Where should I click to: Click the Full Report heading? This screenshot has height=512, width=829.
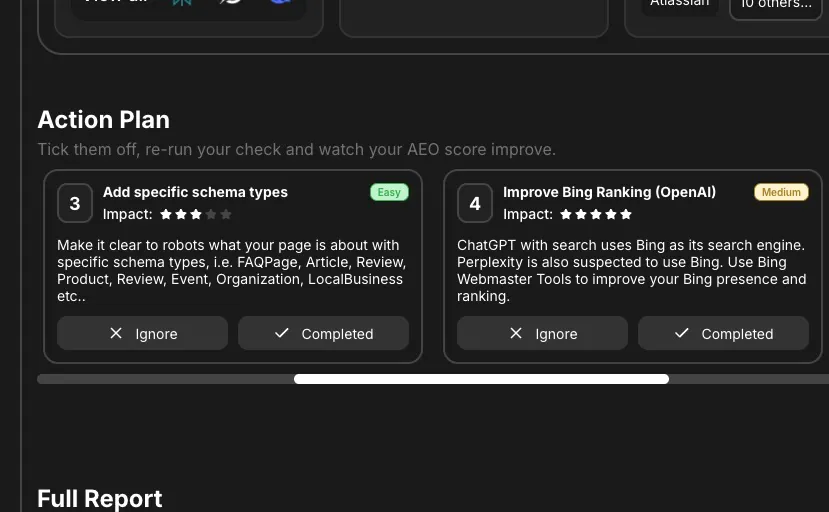pos(100,498)
